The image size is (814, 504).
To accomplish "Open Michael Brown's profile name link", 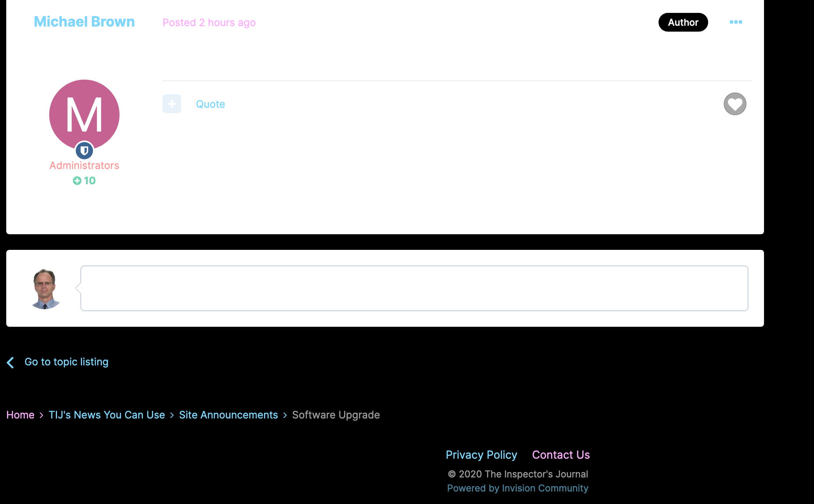I will [84, 22].
